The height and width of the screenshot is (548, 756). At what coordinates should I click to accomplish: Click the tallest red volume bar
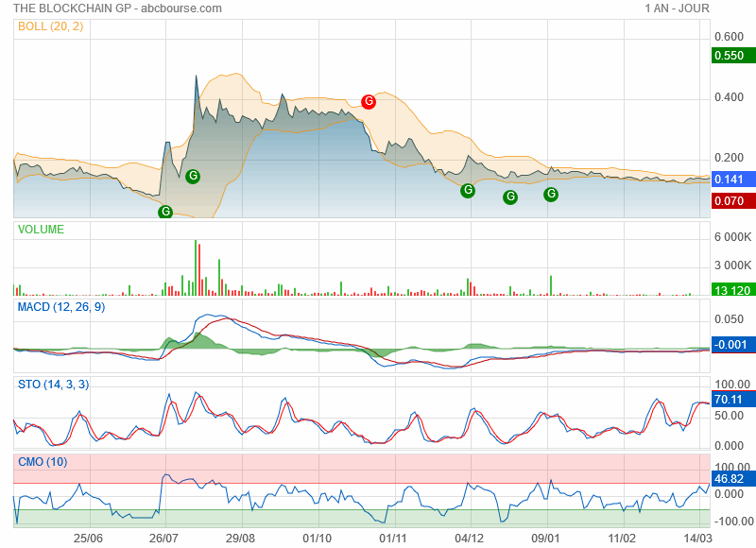[x=199, y=270]
